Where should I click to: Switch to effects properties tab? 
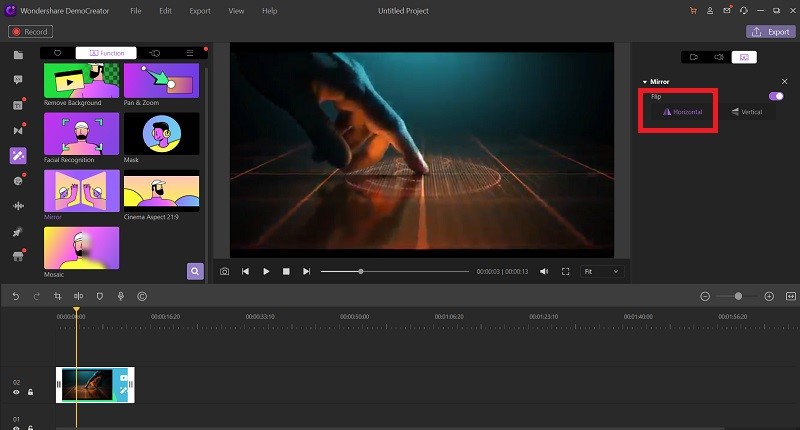pos(744,57)
